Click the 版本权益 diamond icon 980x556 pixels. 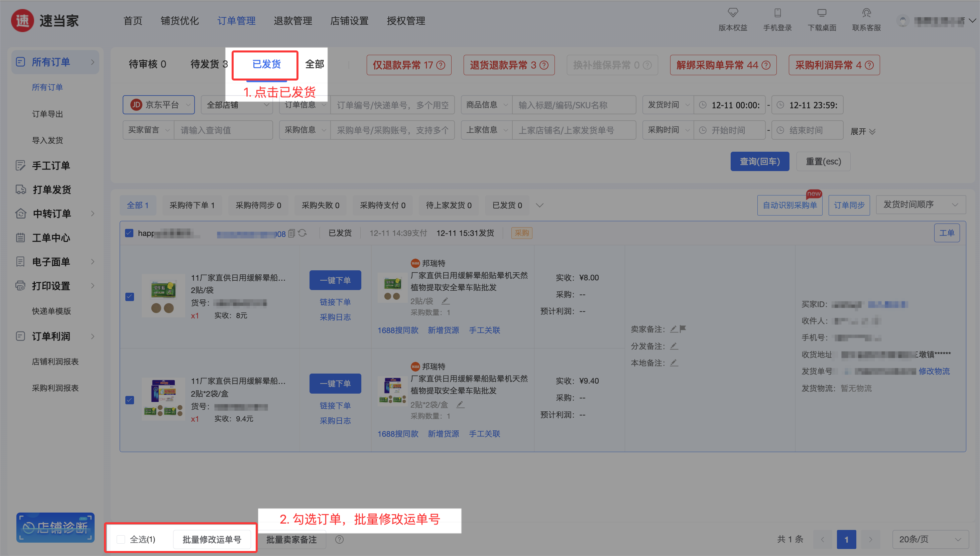(733, 13)
